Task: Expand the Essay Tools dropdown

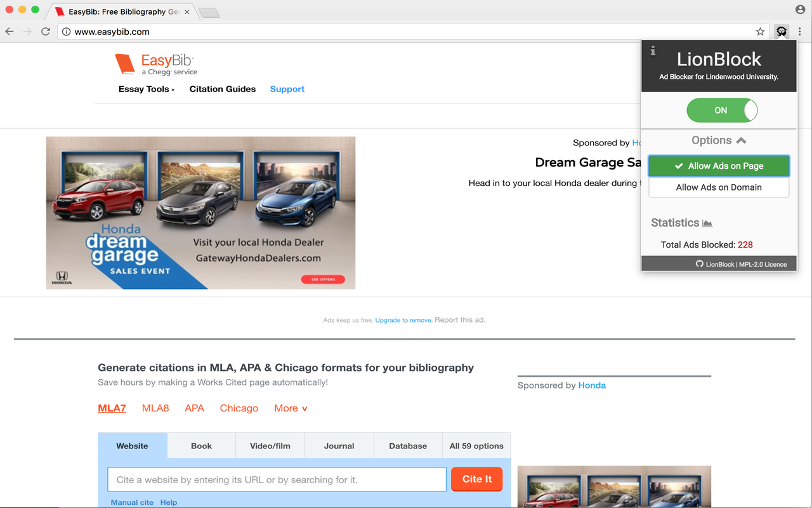Action: click(146, 90)
